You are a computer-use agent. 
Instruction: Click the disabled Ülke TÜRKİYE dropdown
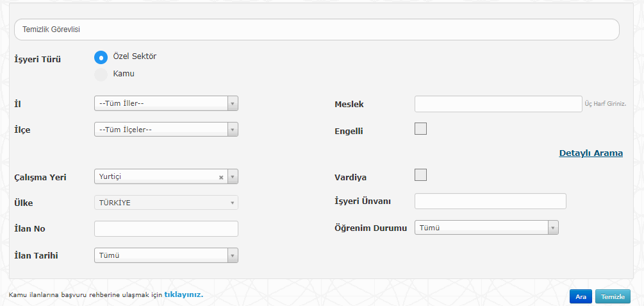[166, 203]
